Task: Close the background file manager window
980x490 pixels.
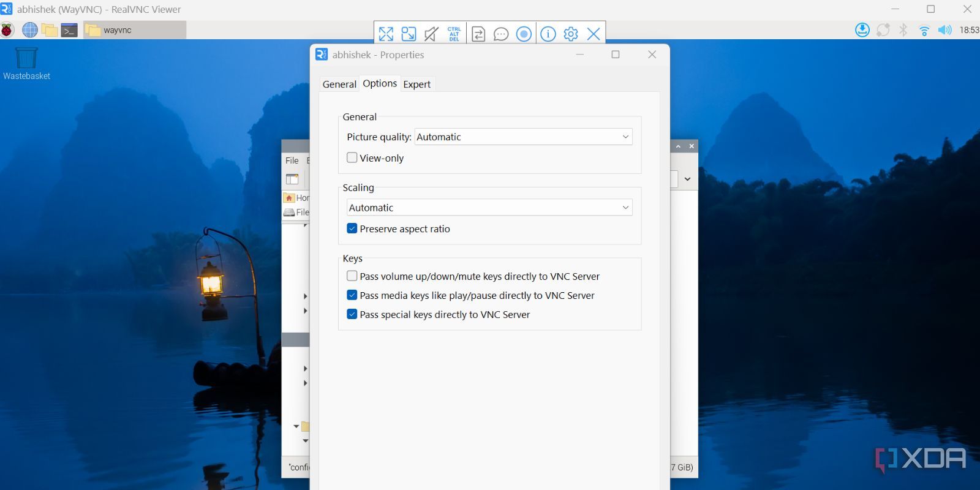Action: (692, 146)
